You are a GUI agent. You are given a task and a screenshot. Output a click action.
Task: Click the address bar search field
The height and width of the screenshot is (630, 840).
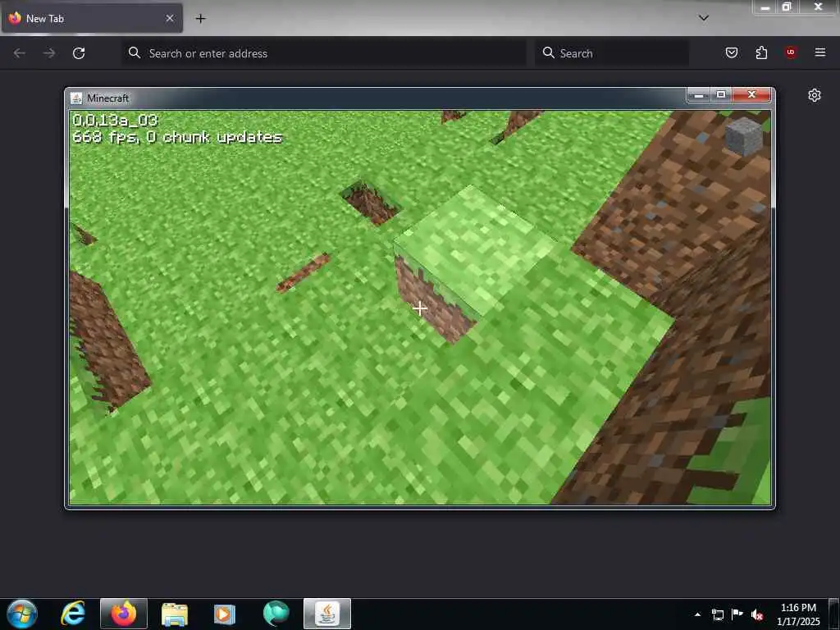[324, 53]
